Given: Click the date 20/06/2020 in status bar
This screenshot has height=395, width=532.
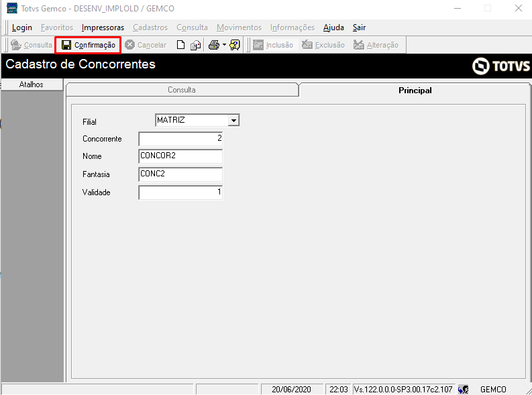Looking at the screenshot, I should click(x=291, y=389).
